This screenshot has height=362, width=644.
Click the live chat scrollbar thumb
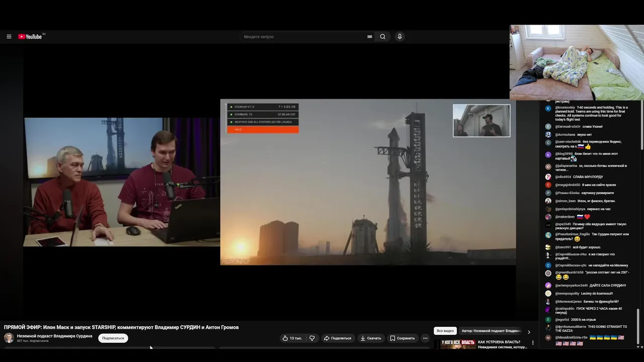638,327
